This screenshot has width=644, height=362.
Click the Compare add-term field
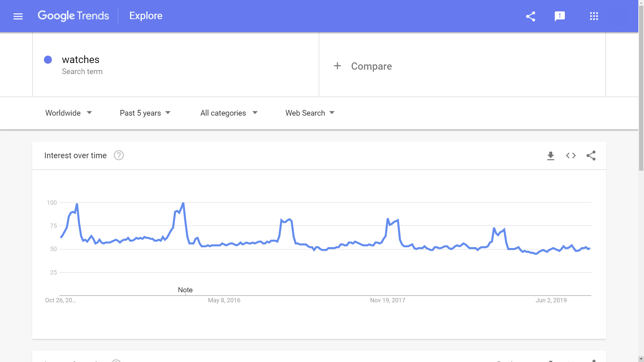coord(371,66)
